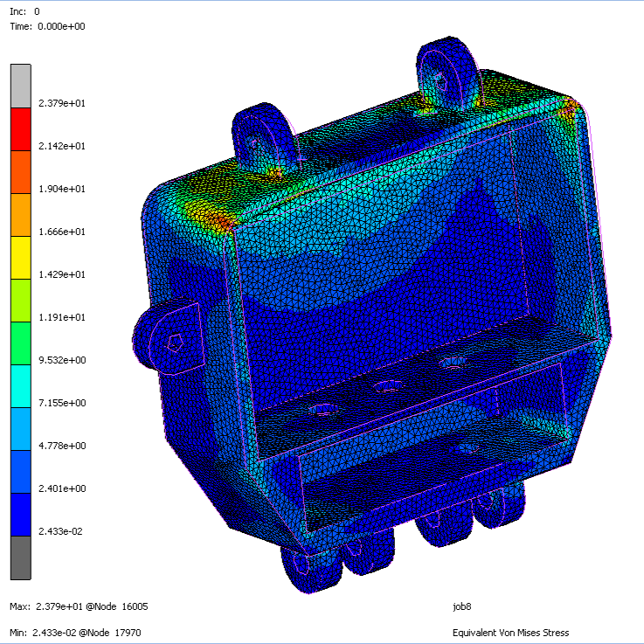Pick the cyan swatch in the contour legend

coord(20,384)
